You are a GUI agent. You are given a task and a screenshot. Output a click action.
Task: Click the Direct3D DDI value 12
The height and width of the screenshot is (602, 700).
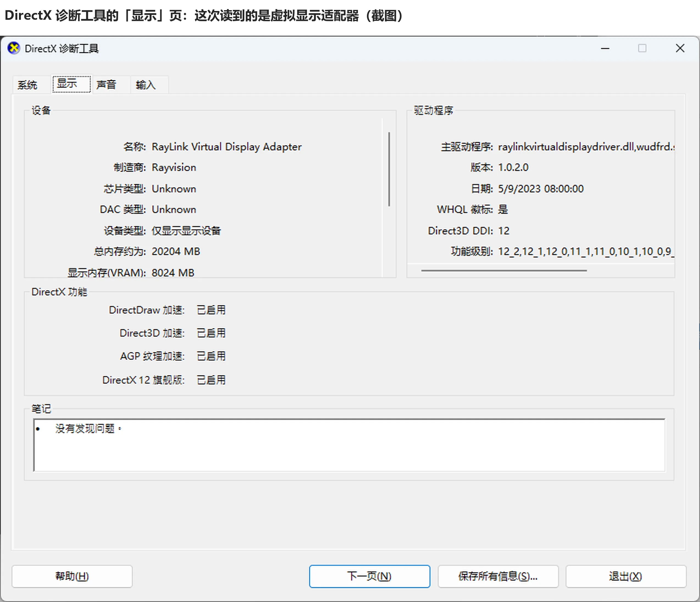[x=504, y=231]
